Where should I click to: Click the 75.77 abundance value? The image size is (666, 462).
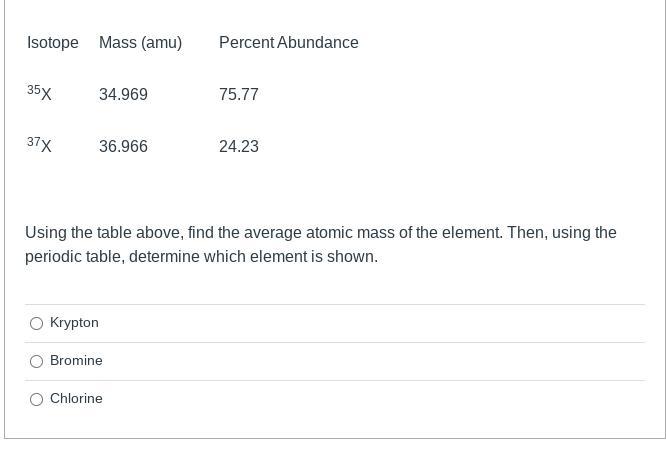coord(238,95)
